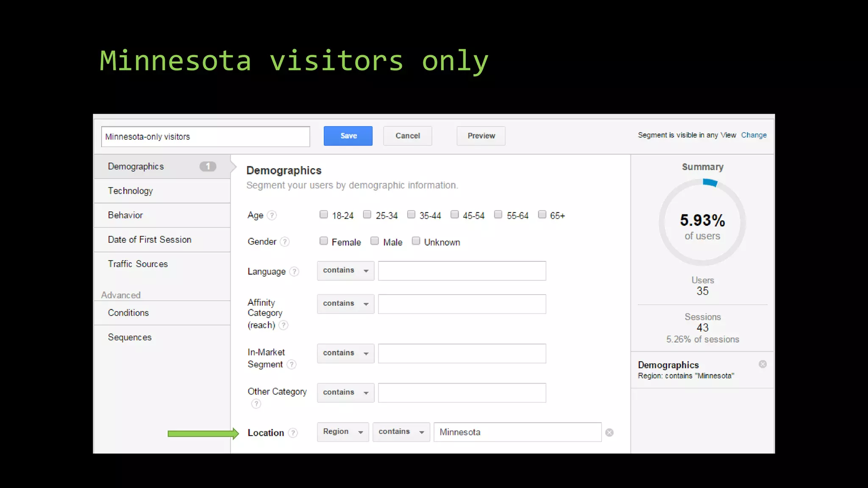Tick the 65+ age checkbox

[542, 214]
